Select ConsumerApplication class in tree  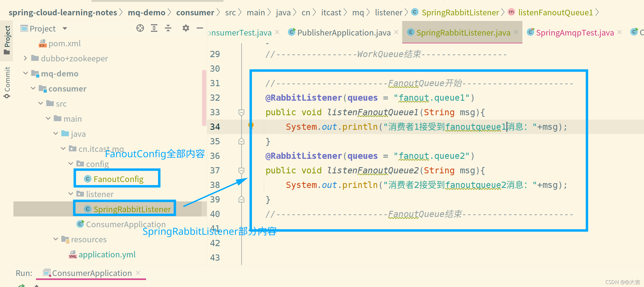click(126, 224)
